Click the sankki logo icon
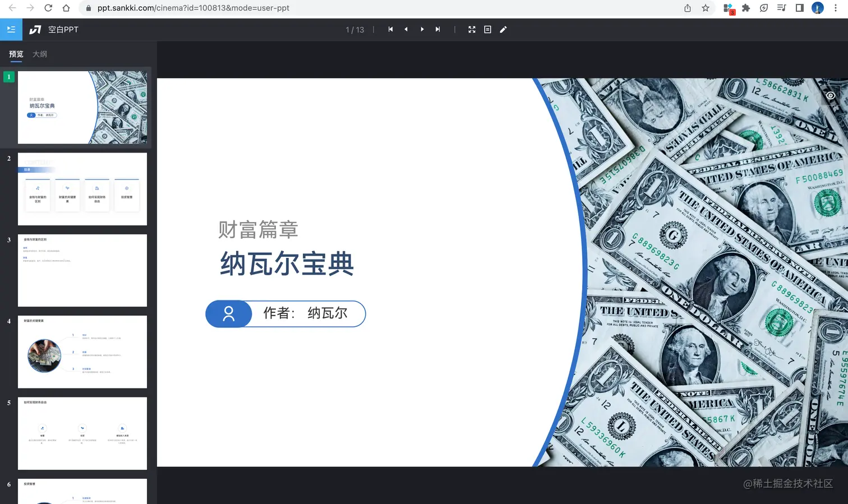The image size is (848, 504). tap(35, 30)
